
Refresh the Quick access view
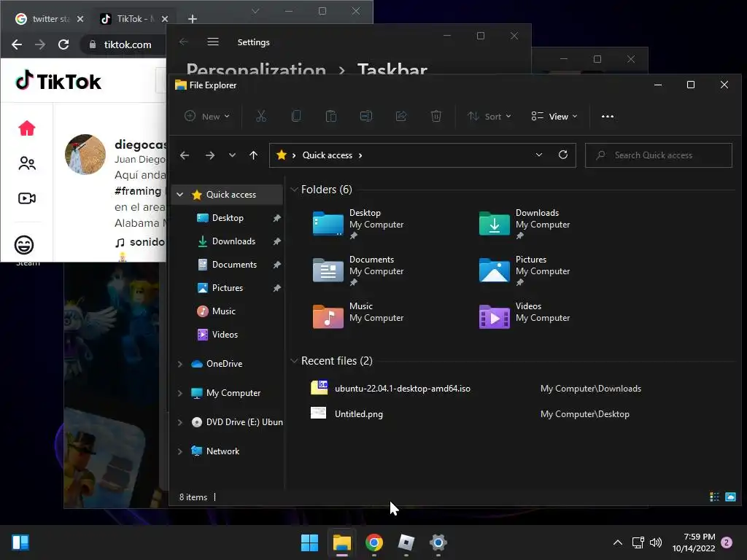pos(563,155)
